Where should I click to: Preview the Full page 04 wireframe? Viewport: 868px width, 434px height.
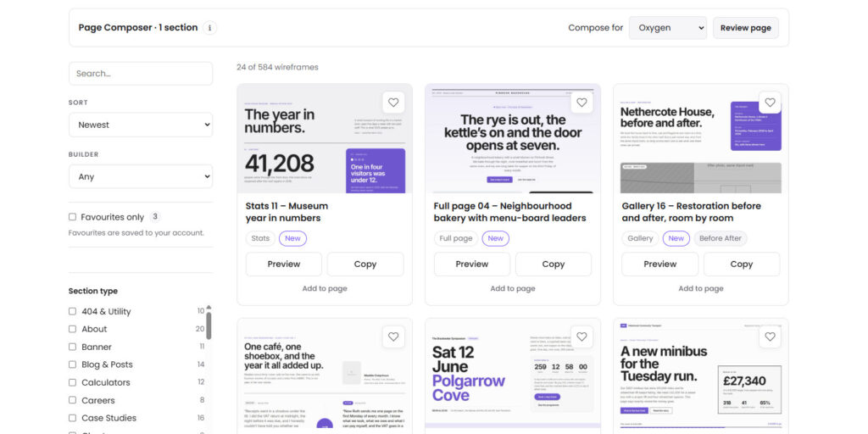pyautogui.click(x=472, y=264)
